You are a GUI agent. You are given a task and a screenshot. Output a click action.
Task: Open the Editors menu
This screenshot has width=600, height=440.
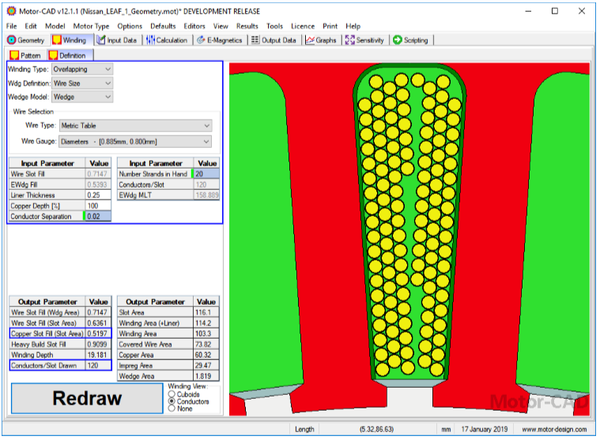pyautogui.click(x=194, y=26)
